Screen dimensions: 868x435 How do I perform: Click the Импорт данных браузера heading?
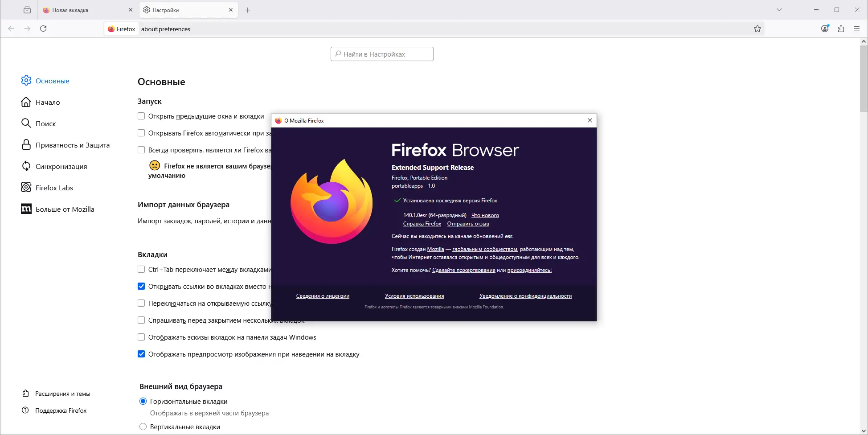(184, 205)
